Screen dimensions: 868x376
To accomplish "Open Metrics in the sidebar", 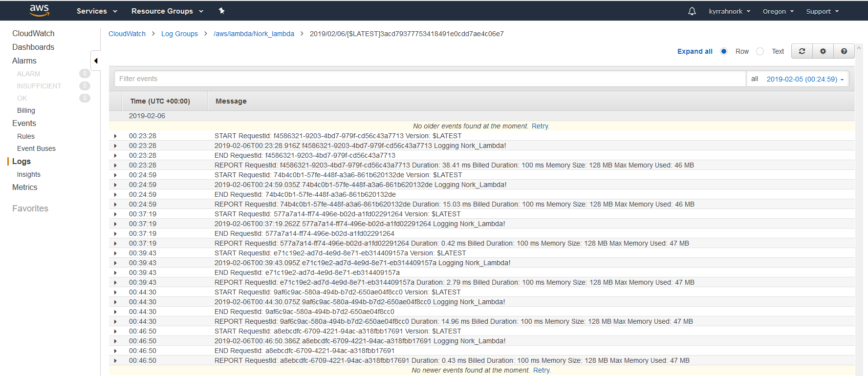I will pyautogui.click(x=24, y=187).
